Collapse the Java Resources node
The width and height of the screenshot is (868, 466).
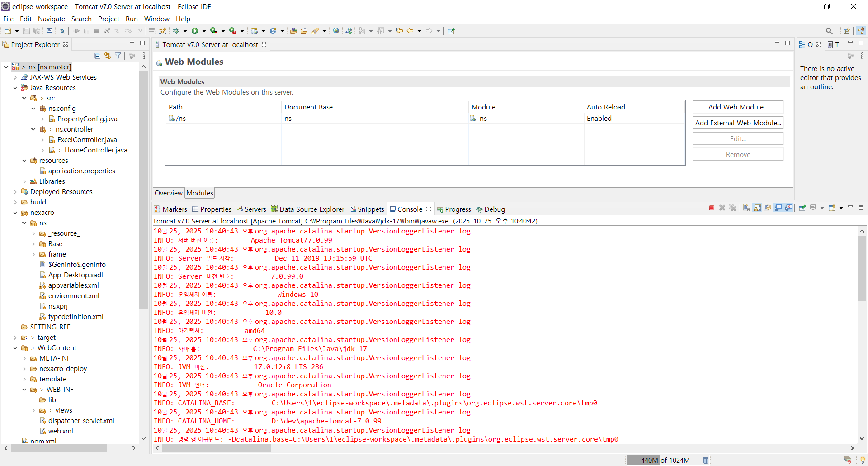[x=15, y=88]
